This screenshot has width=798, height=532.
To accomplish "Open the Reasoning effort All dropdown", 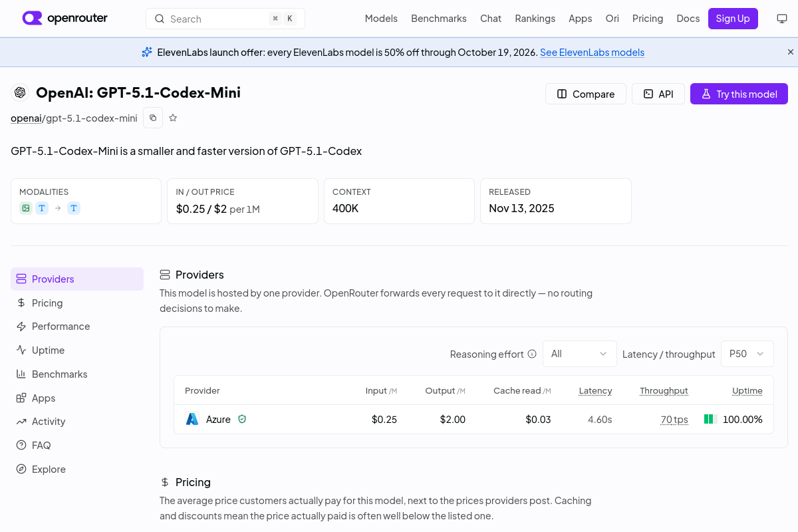I will (x=580, y=354).
